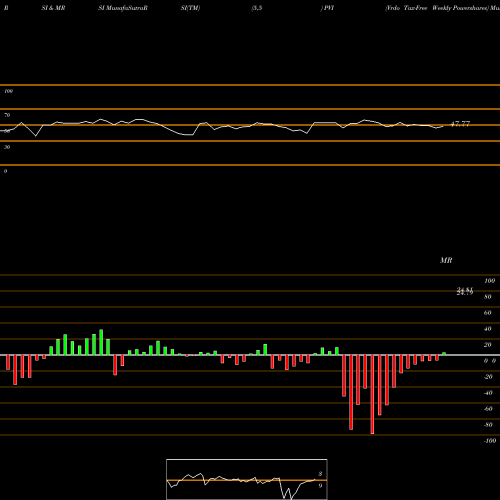Click the RSI axis label 0
Screen dimensions: 500x500
pos(6,171)
